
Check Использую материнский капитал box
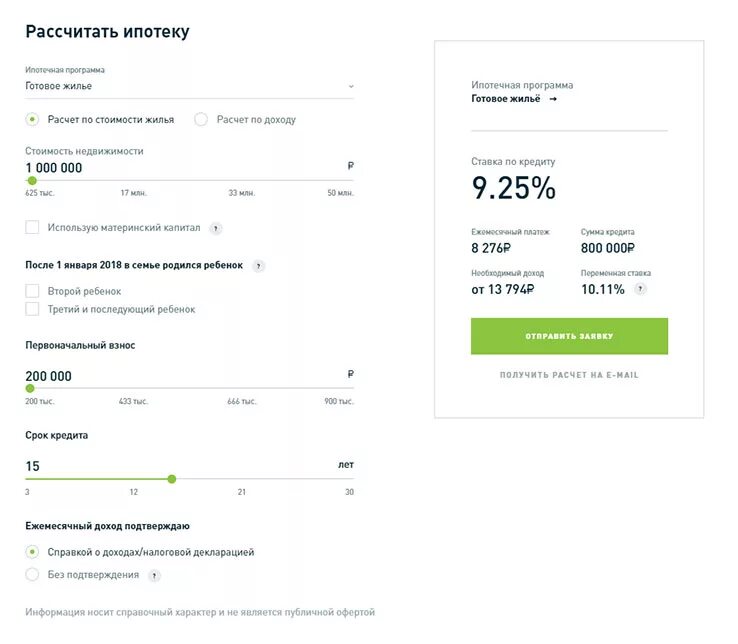point(32,228)
